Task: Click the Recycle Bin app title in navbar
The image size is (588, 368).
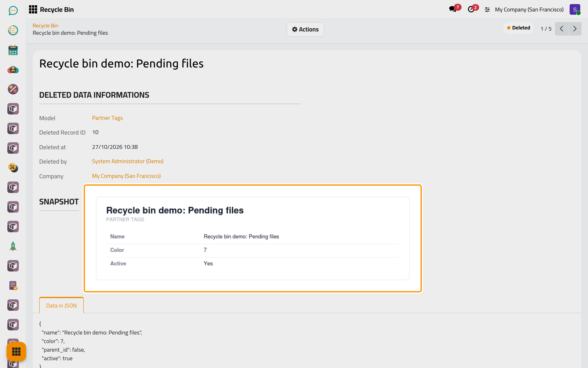Action: click(x=57, y=10)
